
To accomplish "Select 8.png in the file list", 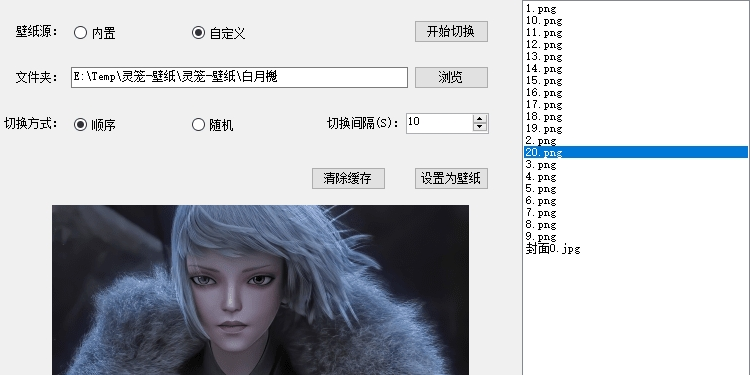I will click(x=636, y=224).
